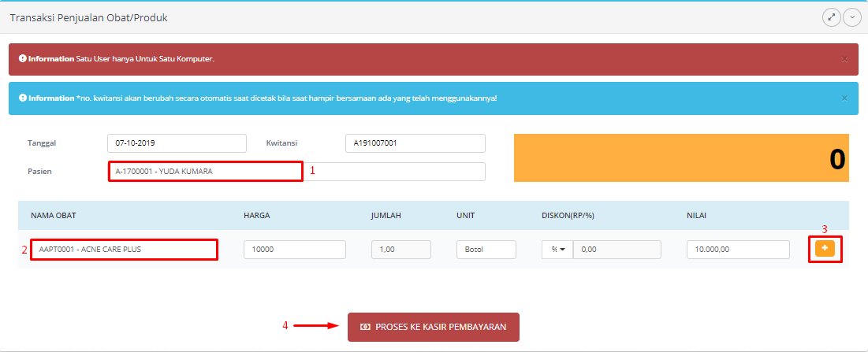
Task: Collapse the Transaksi Penjualan panel with chevron
Action: pos(851,17)
